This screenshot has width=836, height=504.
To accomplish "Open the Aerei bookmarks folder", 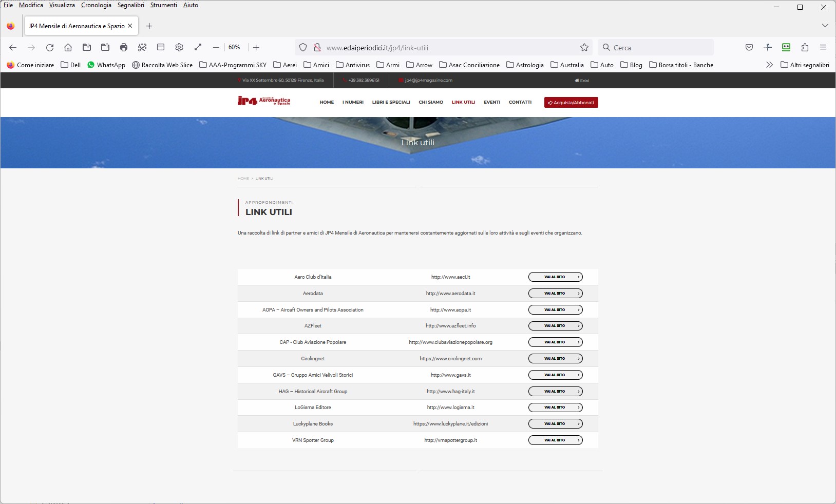I will click(285, 65).
